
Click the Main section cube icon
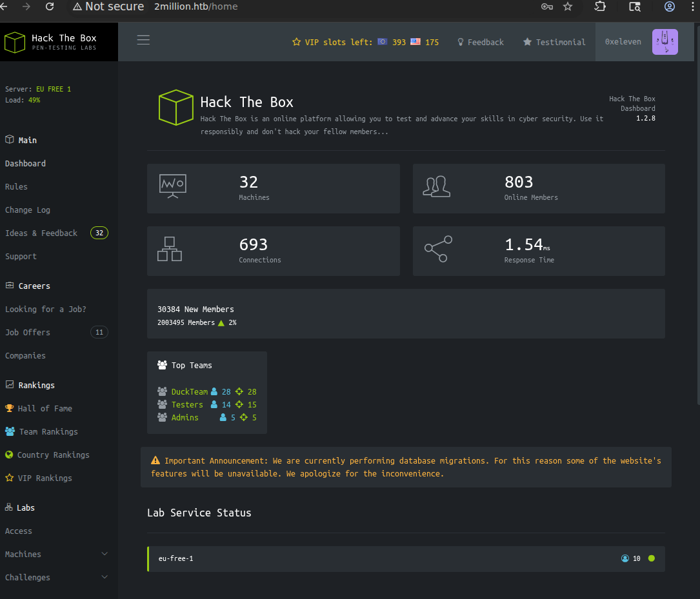click(x=10, y=139)
